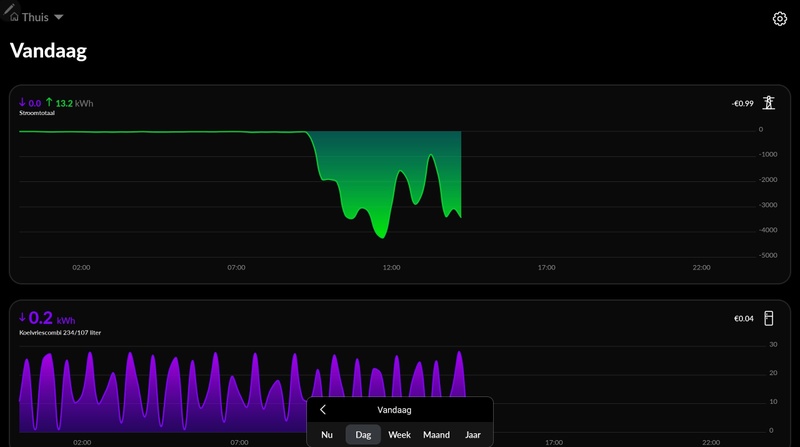Click the home icon beside Thuis
The height and width of the screenshot is (447, 800).
[14, 17]
